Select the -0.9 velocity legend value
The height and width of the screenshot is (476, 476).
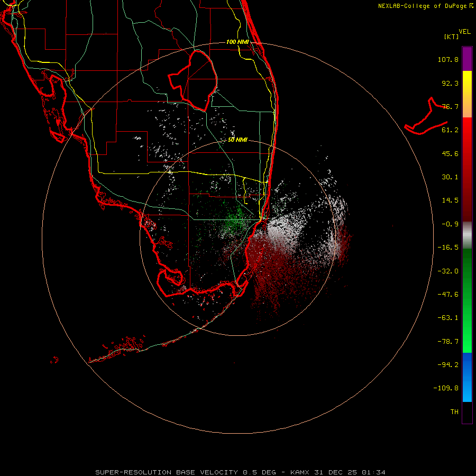[450, 224]
